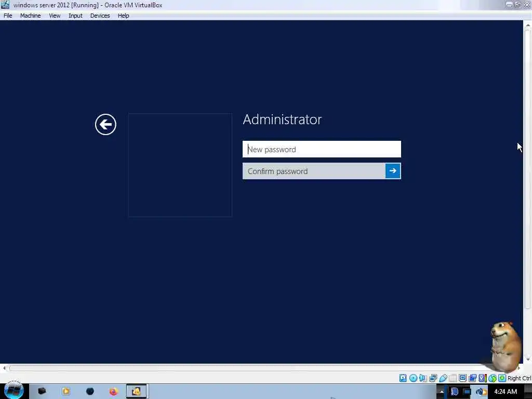Viewport: 532px width, 399px height.
Task: Minimize the VirtualBox window
Action: pos(509,5)
